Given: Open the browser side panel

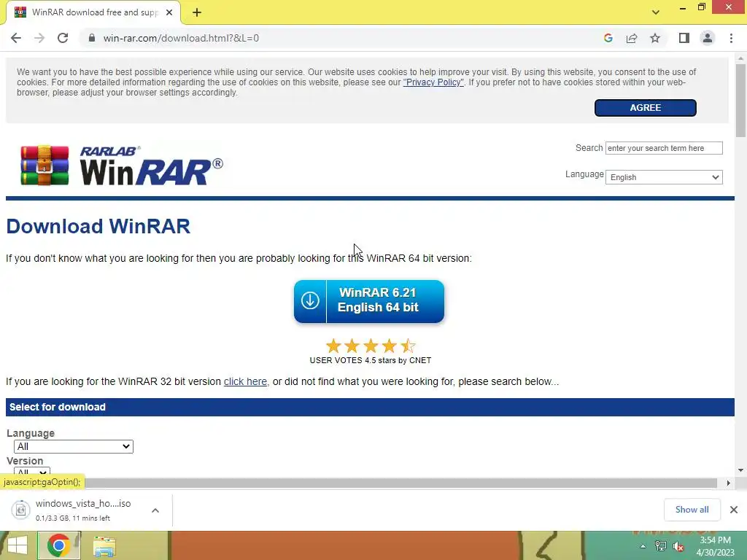Looking at the screenshot, I should (684, 38).
